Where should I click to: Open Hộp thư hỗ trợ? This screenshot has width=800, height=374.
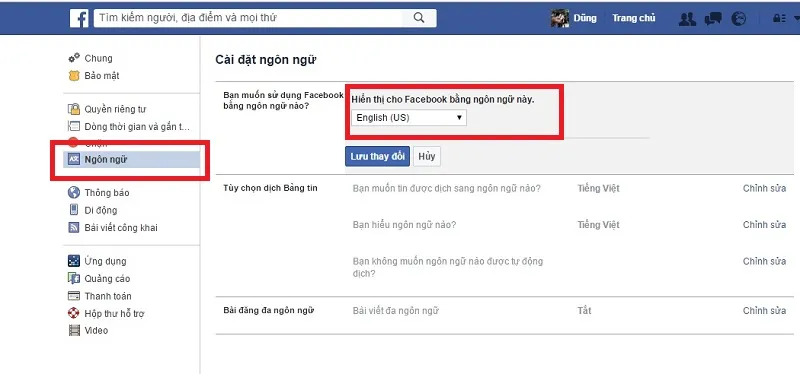[114, 313]
